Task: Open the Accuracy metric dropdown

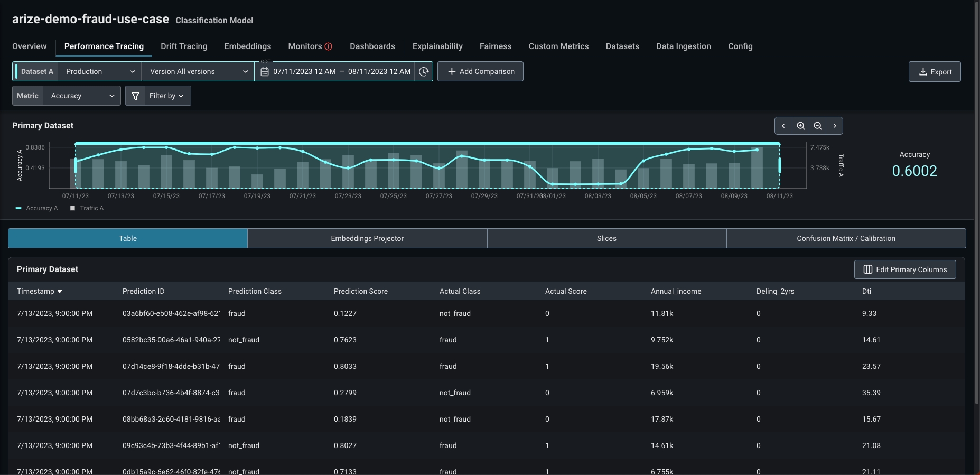Action: (x=82, y=96)
